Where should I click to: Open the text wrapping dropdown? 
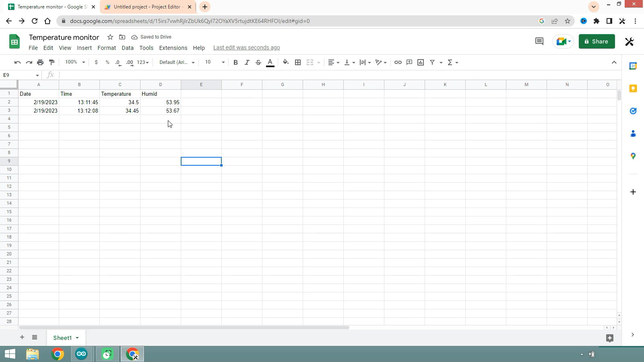[365, 62]
